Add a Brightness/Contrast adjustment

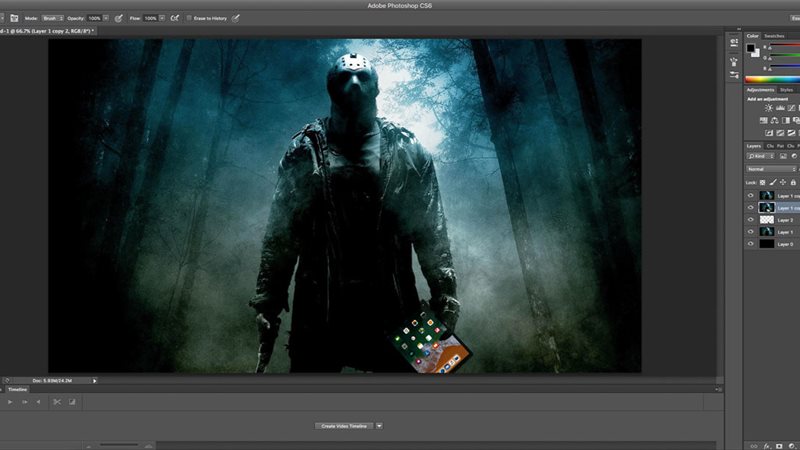pyautogui.click(x=768, y=108)
